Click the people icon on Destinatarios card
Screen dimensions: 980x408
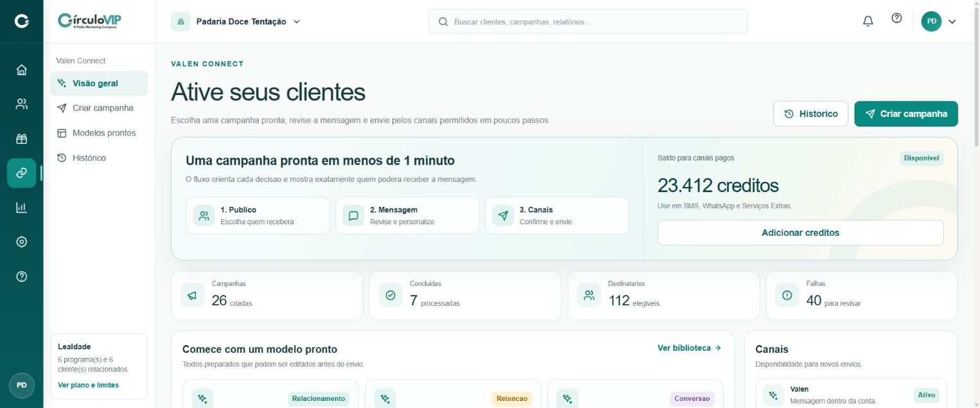coord(589,296)
